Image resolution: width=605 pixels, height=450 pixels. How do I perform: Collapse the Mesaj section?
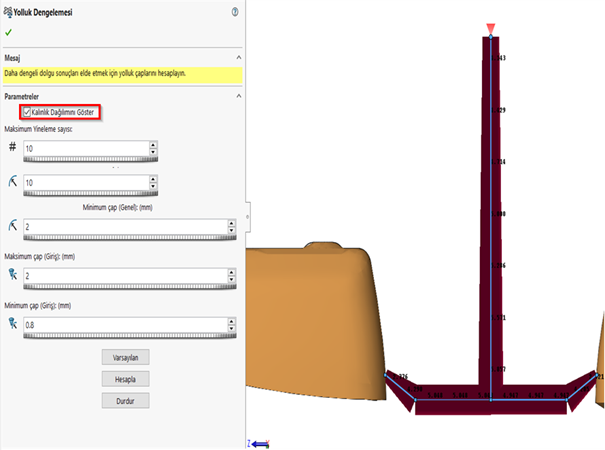237,58
